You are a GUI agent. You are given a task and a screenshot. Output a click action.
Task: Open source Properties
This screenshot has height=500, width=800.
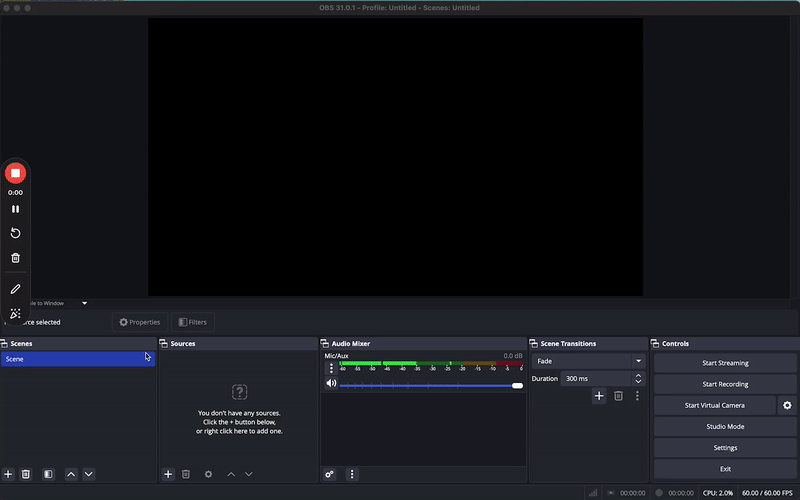pyautogui.click(x=140, y=322)
